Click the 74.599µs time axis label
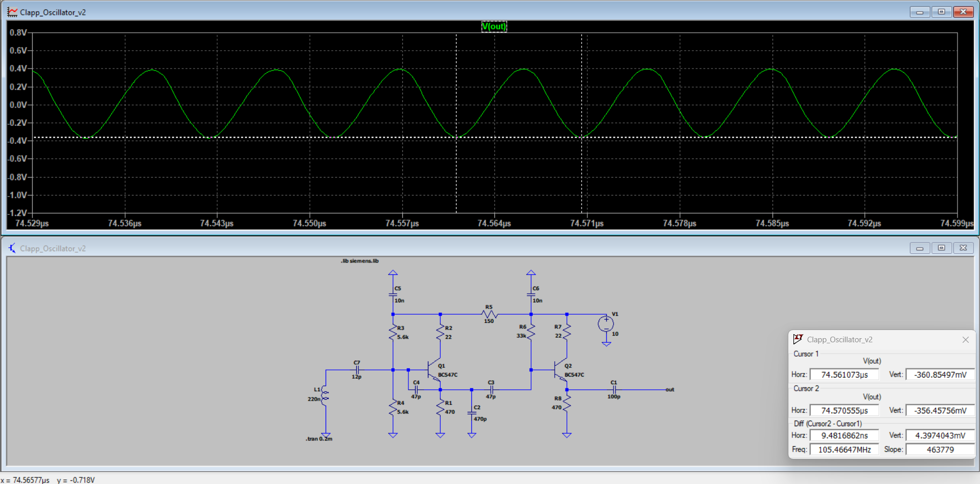This screenshot has height=484, width=980. point(957,224)
